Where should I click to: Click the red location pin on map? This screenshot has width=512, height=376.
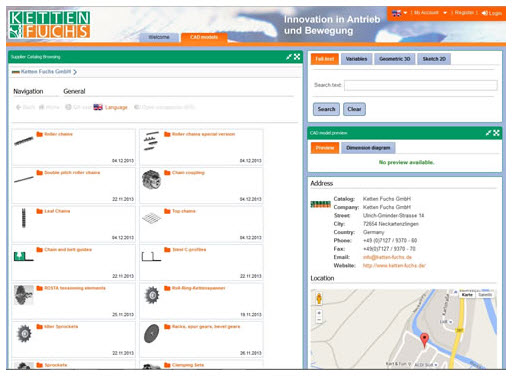click(x=424, y=340)
